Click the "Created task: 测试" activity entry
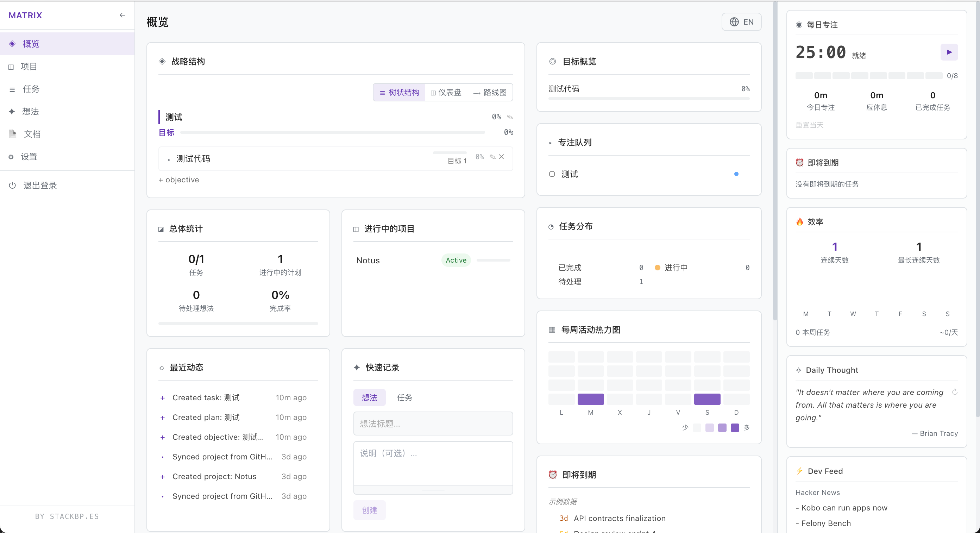This screenshot has width=980, height=533. click(238, 397)
